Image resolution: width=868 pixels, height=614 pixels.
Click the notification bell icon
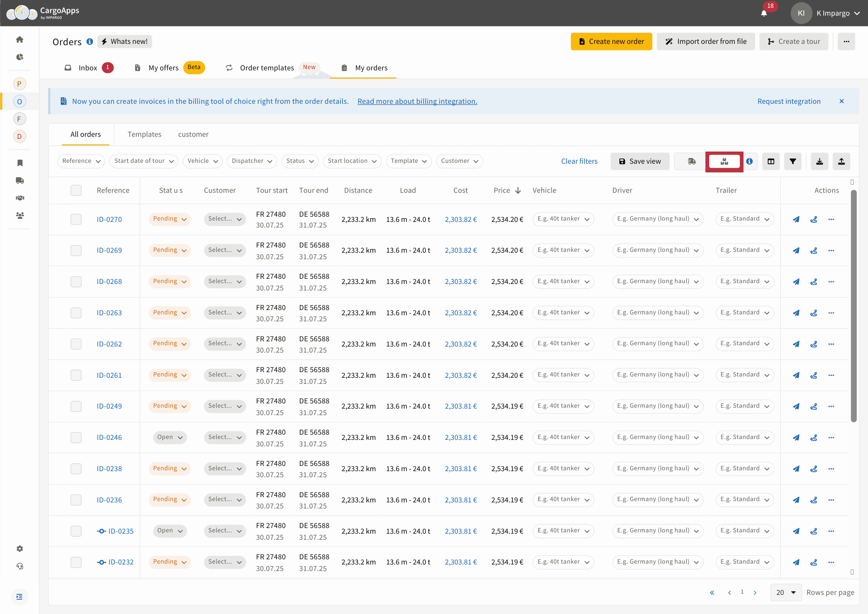coord(764,13)
